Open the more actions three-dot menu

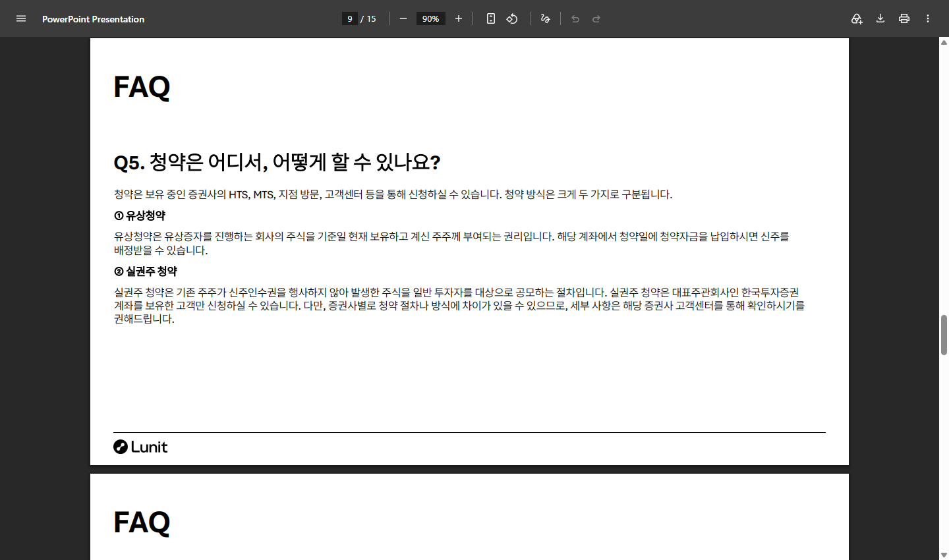pos(928,18)
